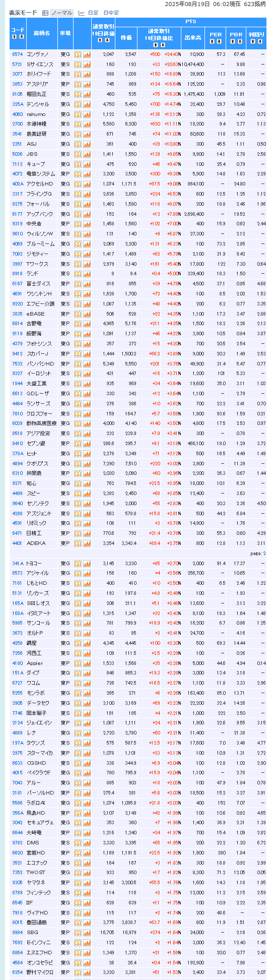Click company name バンパシHD

click(x=40, y=363)
